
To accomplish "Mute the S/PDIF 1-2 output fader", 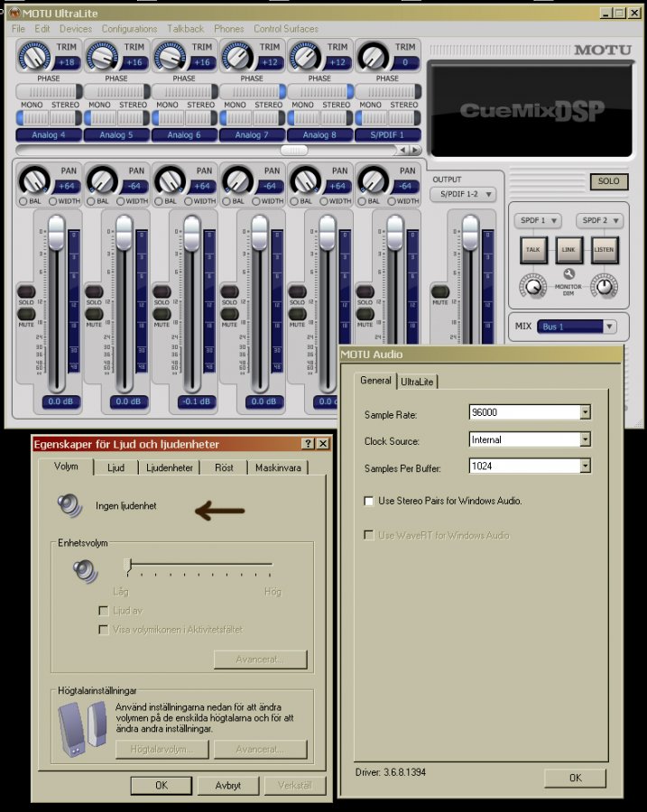I will (x=440, y=291).
